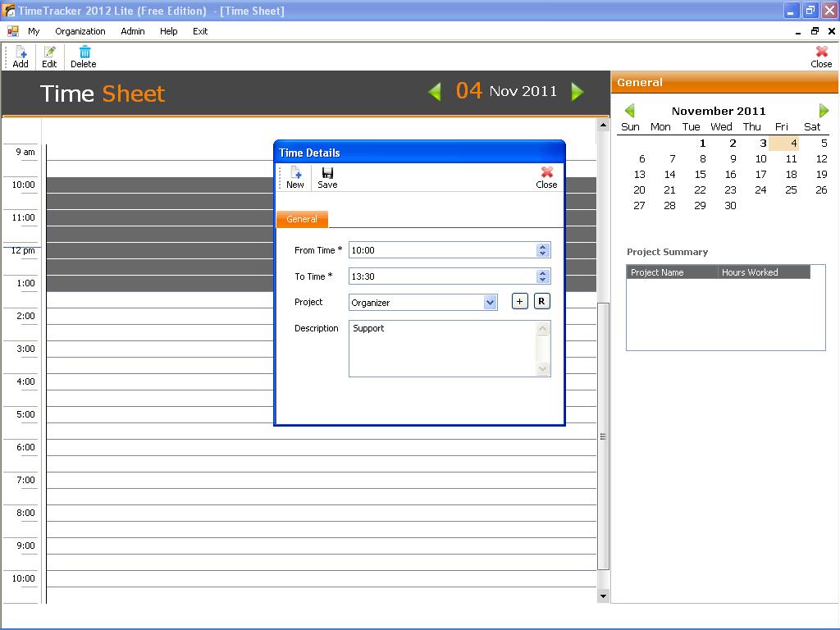840x630 pixels.
Task: Close the Time Details dialog
Action: (546, 177)
